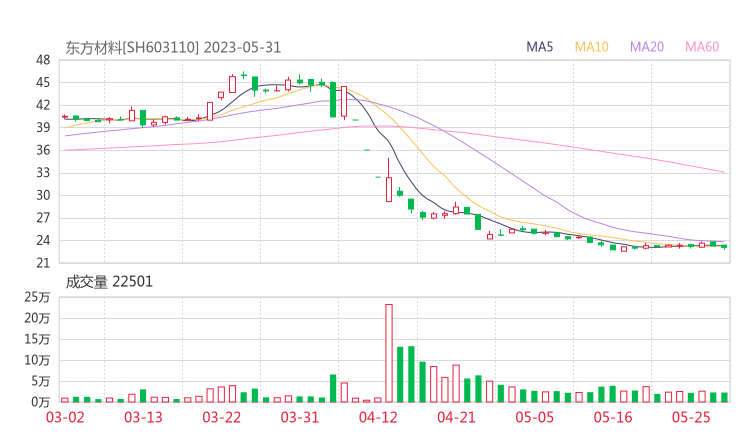
Task: Click the 03-31 date axis label
Action: tap(300, 417)
